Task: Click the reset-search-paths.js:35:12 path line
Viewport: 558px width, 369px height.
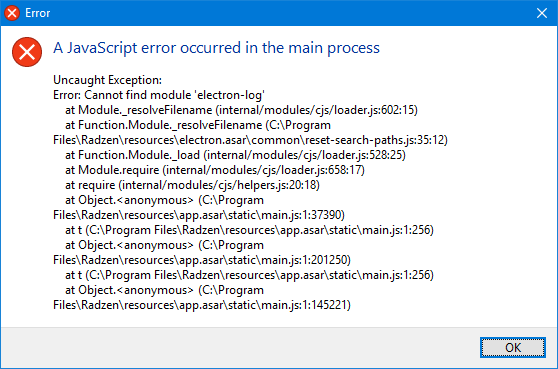Action: pos(250,140)
